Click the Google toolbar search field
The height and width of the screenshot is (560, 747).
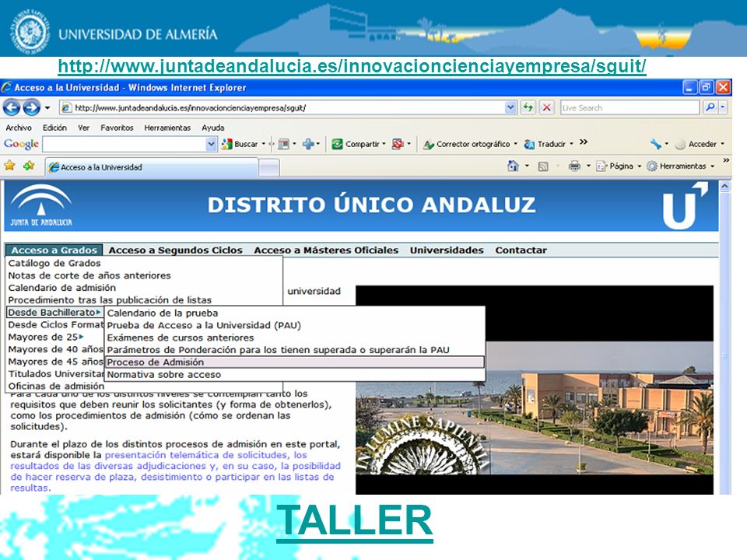124,144
